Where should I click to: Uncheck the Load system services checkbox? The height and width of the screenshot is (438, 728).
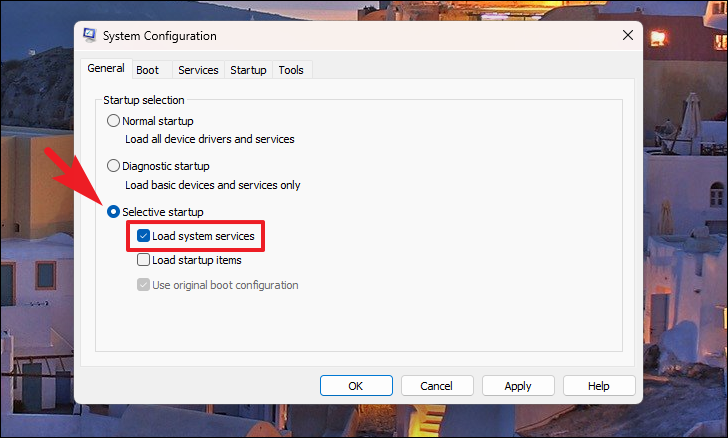[x=143, y=236]
